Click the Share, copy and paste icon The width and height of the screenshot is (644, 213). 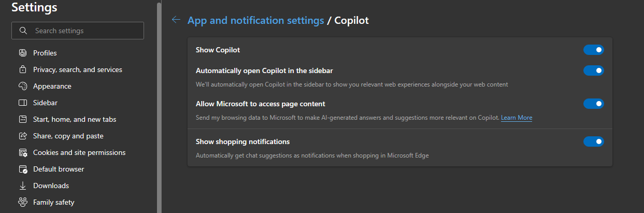pyautogui.click(x=23, y=136)
